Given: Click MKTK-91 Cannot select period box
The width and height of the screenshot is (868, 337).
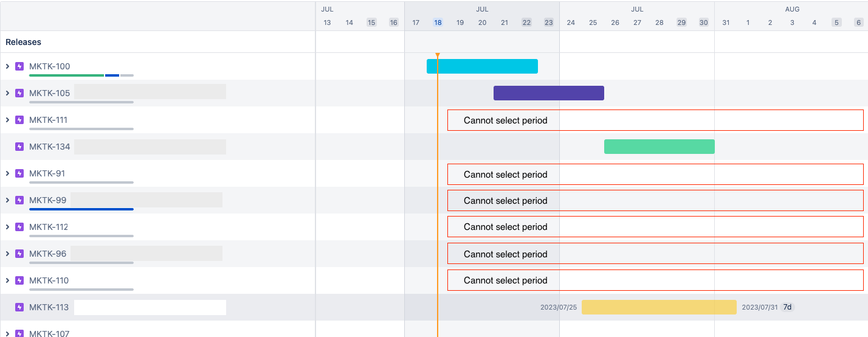Looking at the screenshot, I should (655, 174).
